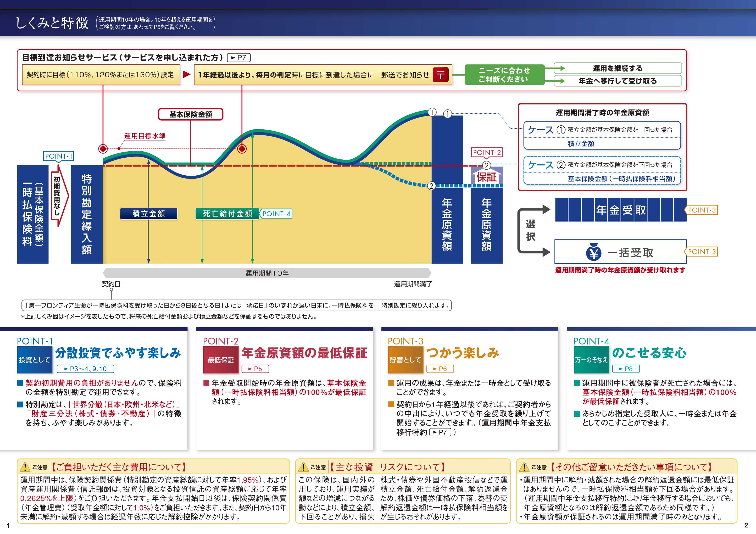This screenshot has height=534, width=756.
Task: Click the red triangle between the two yellow service boxes
Action: [187, 74]
